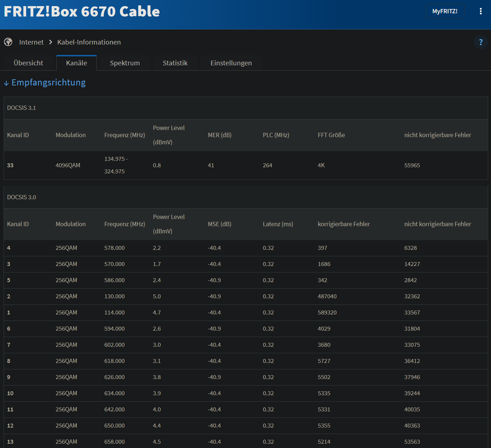491x448 pixels.
Task: Open the help question mark icon
Action: pyautogui.click(x=481, y=42)
